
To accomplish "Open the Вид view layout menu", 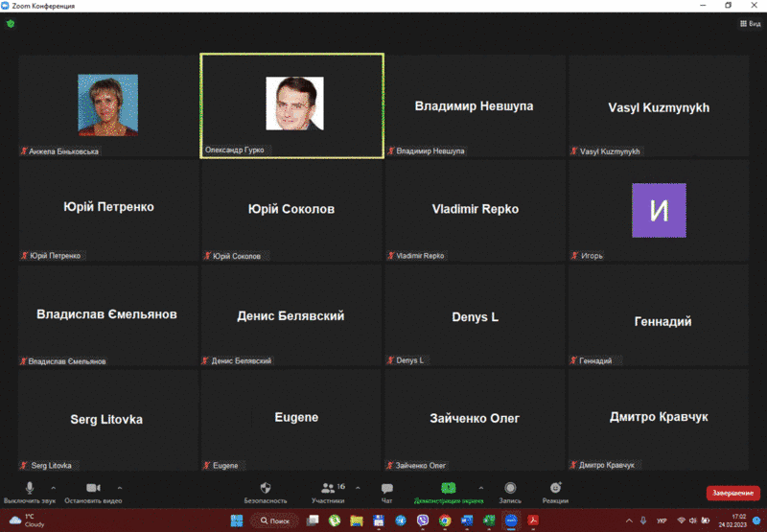I will tap(749, 23).
